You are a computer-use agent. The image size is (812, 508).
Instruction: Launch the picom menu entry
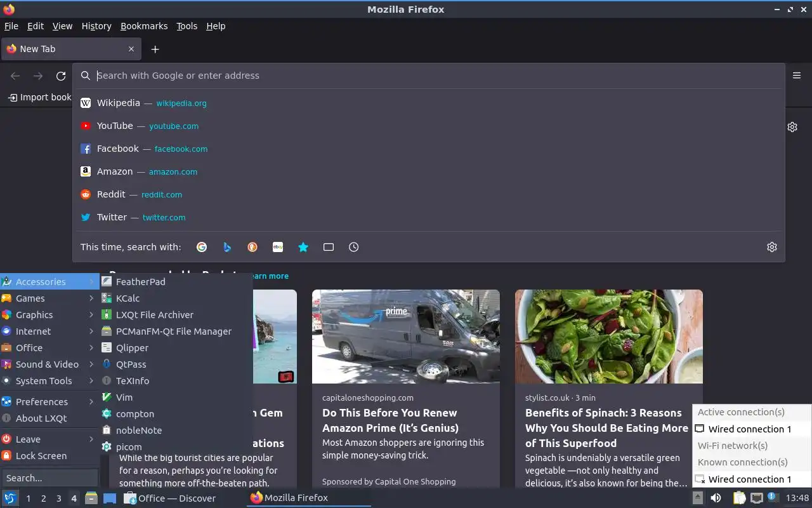[176, 446]
